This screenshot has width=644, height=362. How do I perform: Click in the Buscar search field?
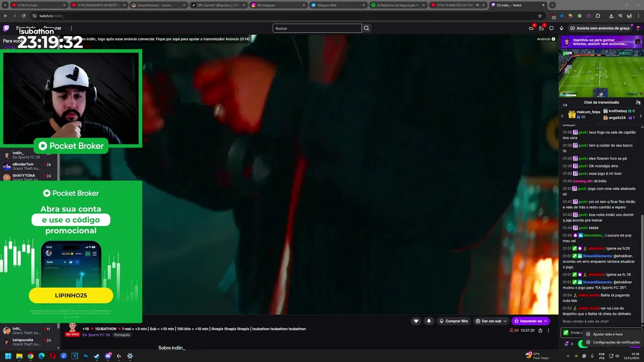point(317,28)
